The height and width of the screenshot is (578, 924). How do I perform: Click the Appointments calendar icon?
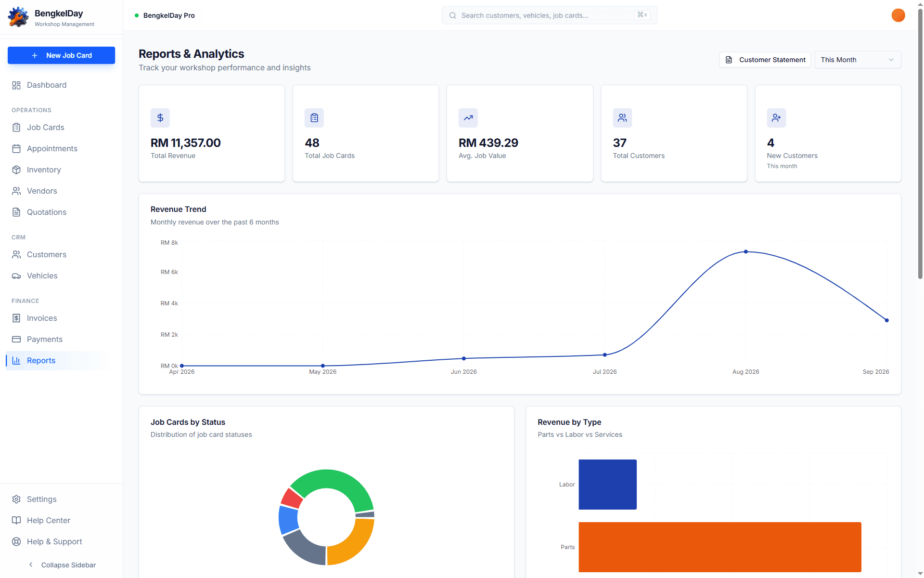(x=16, y=149)
